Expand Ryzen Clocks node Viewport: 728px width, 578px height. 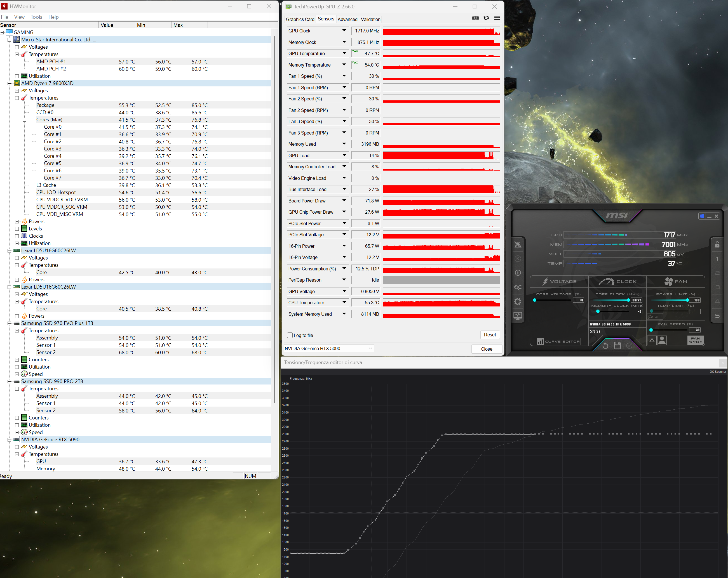(x=17, y=236)
